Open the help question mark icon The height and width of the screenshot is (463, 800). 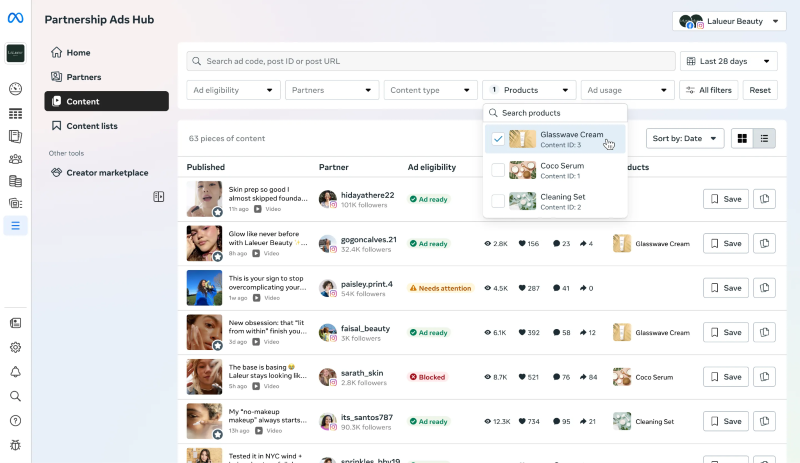click(x=15, y=421)
